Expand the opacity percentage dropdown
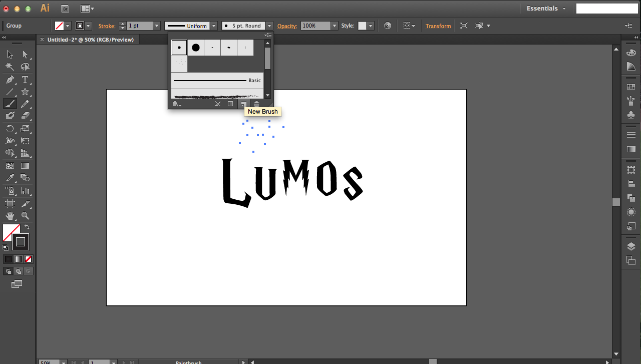Image resolution: width=641 pixels, height=364 pixels. coord(335,26)
